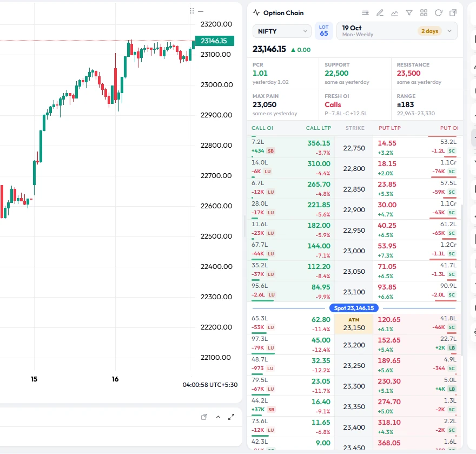
Task: Click the green OI bar under call 95.6L
Action: [262, 300]
